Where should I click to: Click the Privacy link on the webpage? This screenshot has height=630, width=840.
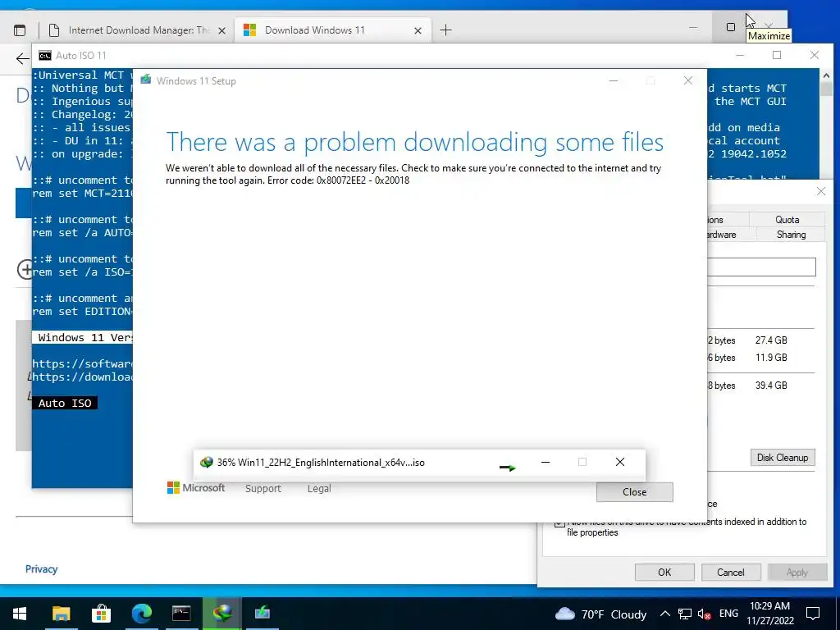pos(41,569)
